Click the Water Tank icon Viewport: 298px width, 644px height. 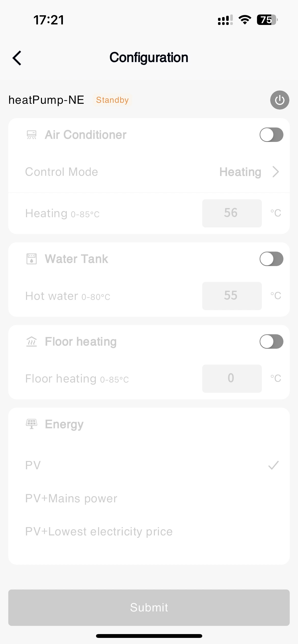click(32, 259)
